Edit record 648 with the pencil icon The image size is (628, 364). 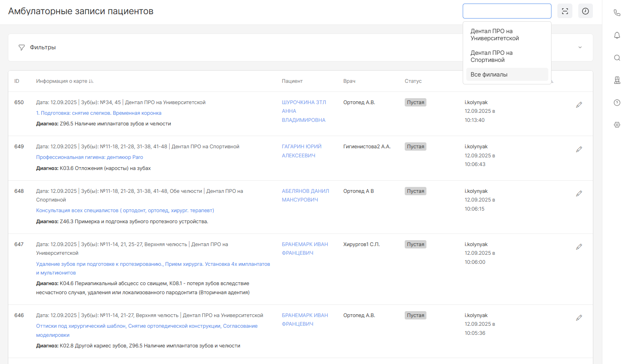579,194
